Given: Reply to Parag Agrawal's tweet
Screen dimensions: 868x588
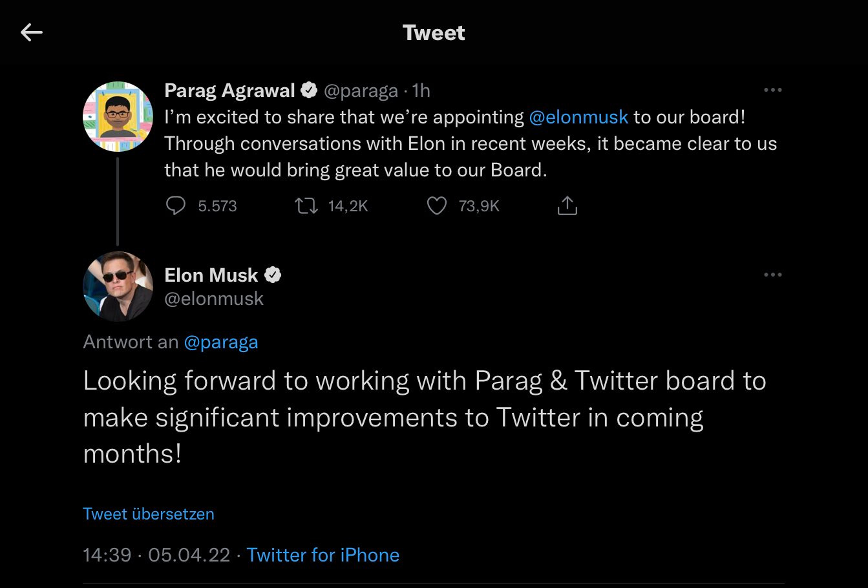Looking at the screenshot, I should pyautogui.click(x=176, y=206).
